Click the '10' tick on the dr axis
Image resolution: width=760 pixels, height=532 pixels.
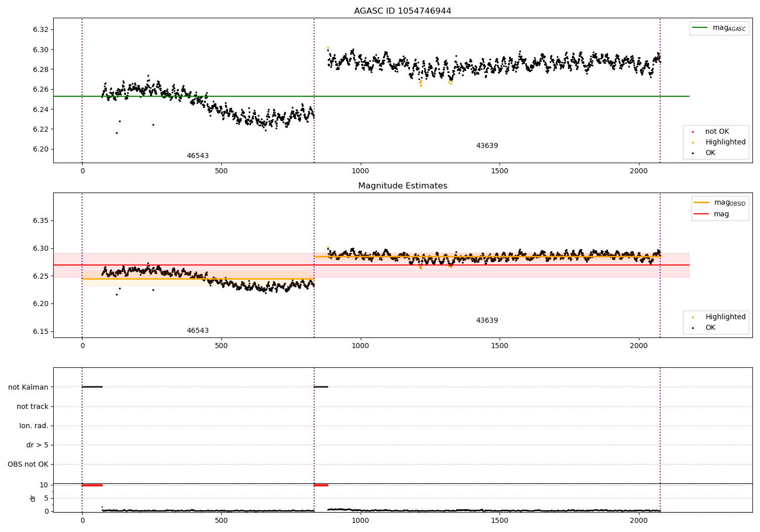[44, 485]
